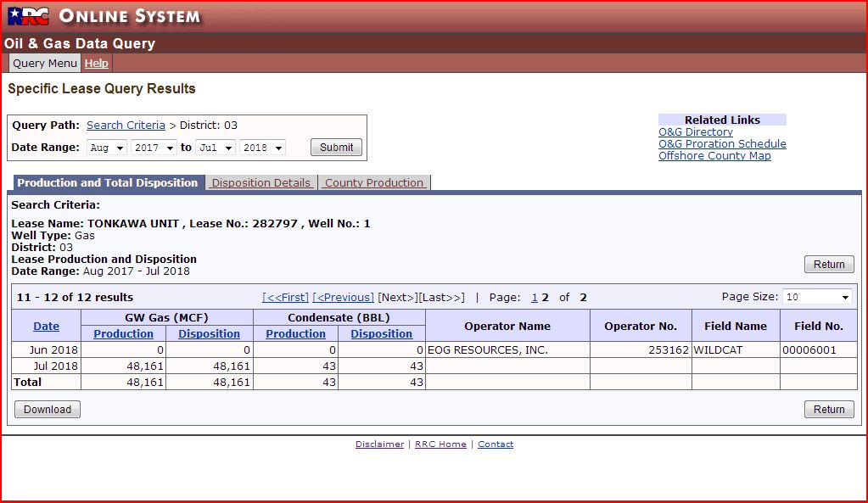
Task: Open the Help menu link
Action: pos(97,63)
